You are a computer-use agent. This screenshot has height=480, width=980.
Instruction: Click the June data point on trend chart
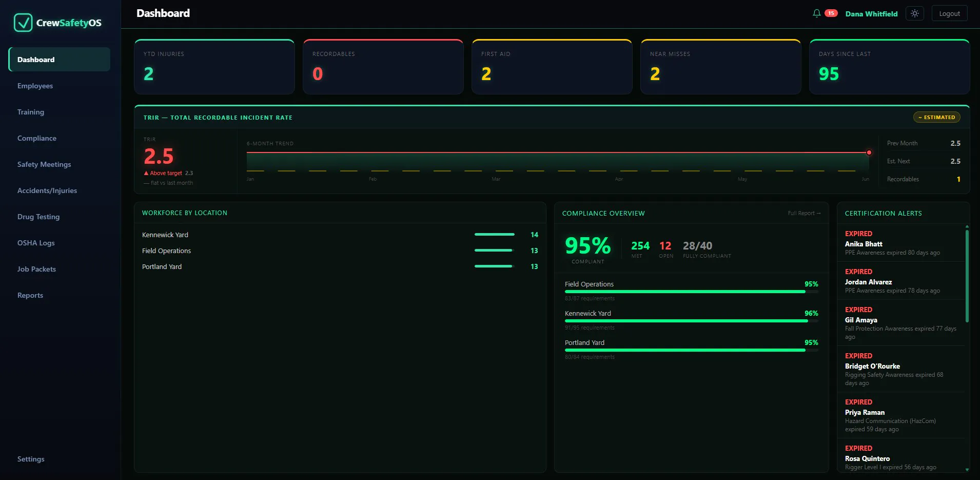coord(869,152)
